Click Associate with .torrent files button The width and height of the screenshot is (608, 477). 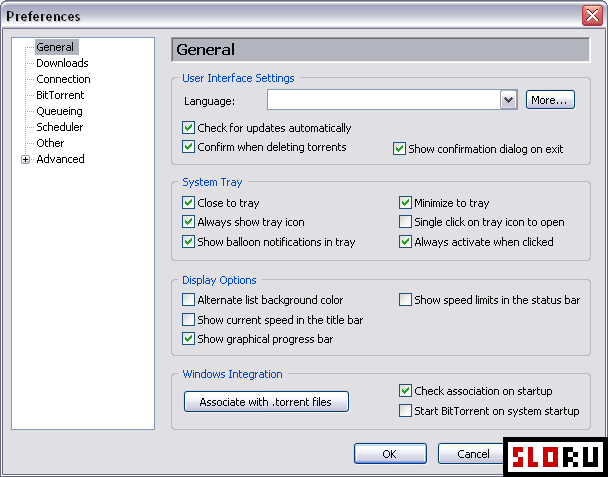tap(266, 401)
